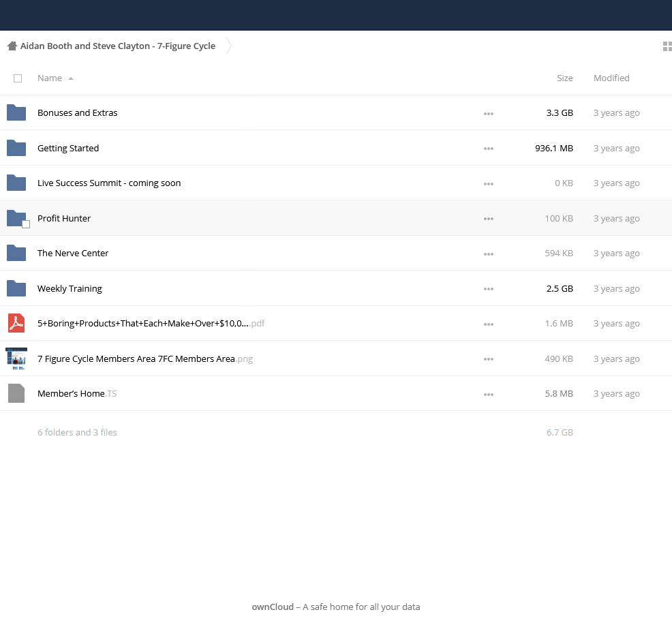Open Aidan Booth and Steve Clayton breadcrumb
The width and height of the screenshot is (672, 627).
(118, 46)
